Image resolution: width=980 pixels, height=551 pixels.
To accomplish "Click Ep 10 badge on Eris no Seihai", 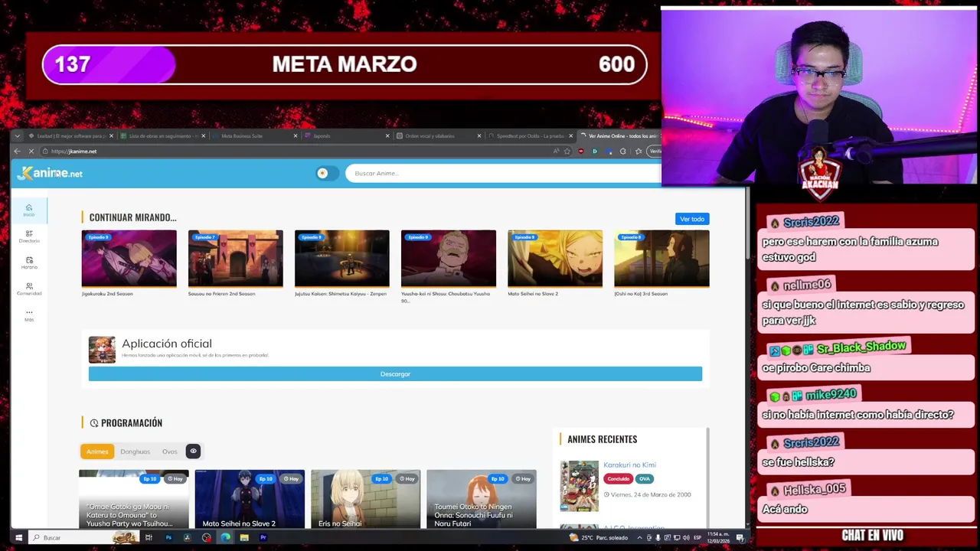I will [381, 479].
